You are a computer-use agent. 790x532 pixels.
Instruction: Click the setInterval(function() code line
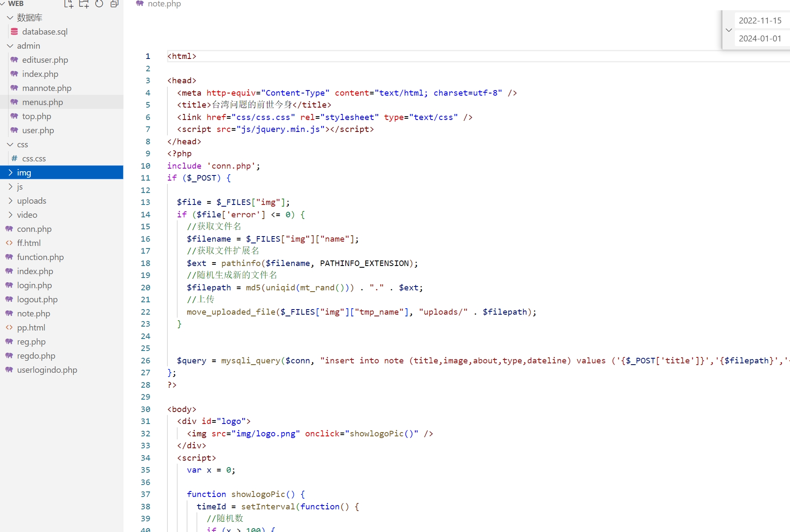tap(278, 507)
